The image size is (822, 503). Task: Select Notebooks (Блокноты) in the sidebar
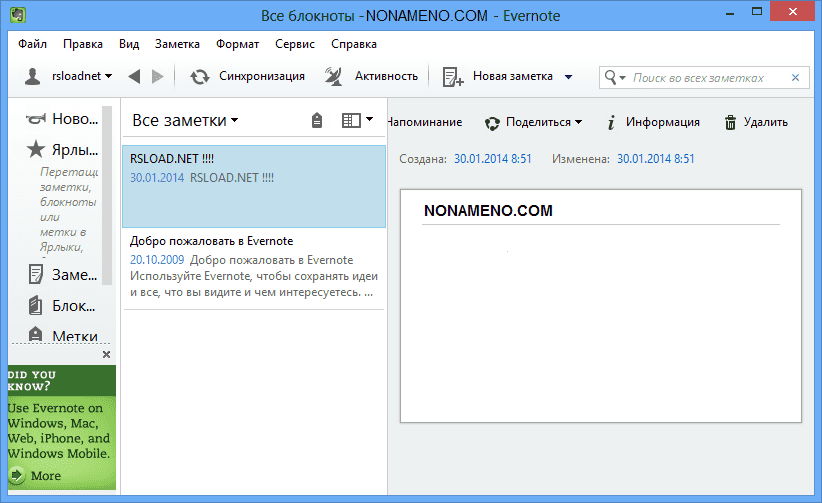click(35, 305)
